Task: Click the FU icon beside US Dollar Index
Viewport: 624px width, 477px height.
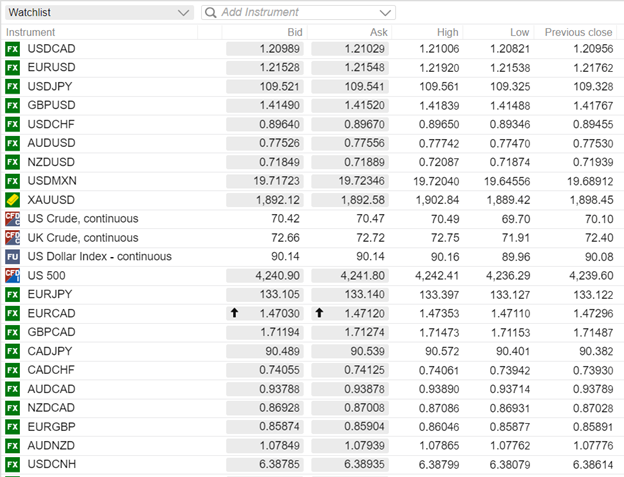Action: tap(13, 257)
